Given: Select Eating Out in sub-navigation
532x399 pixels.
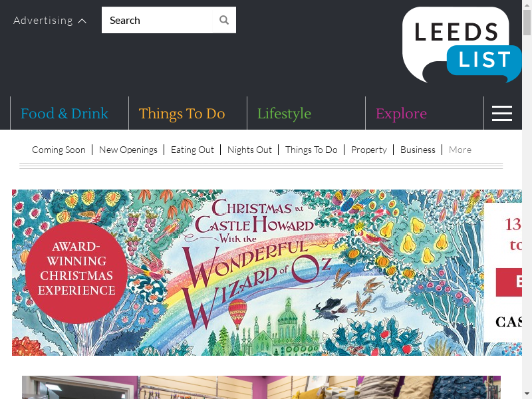Looking at the screenshot, I should coord(192,150).
